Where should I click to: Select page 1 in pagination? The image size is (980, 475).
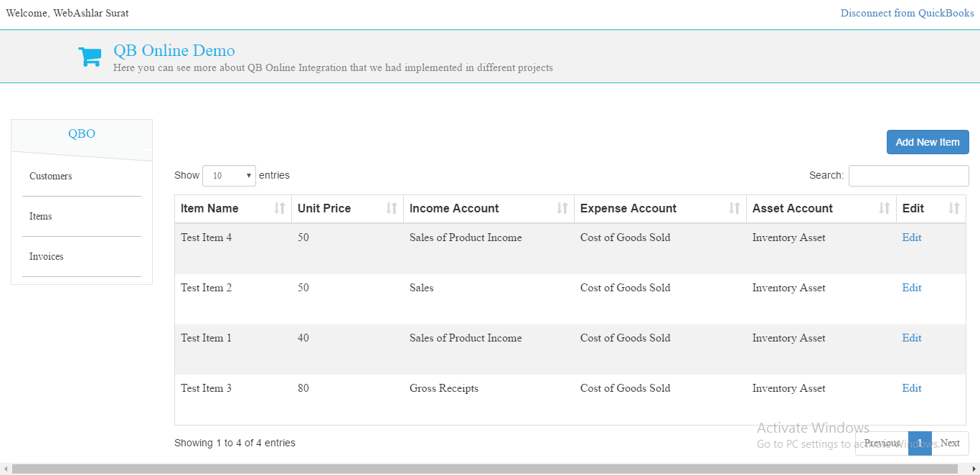click(x=920, y=443)
